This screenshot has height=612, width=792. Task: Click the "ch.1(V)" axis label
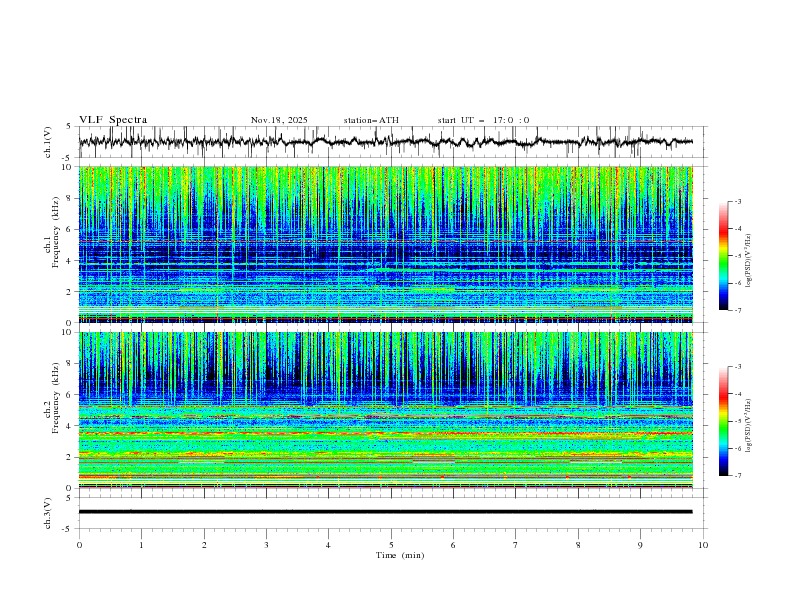48,142
